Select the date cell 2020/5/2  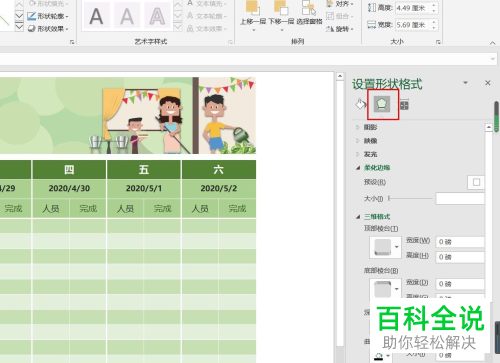[x=218, y=188]
